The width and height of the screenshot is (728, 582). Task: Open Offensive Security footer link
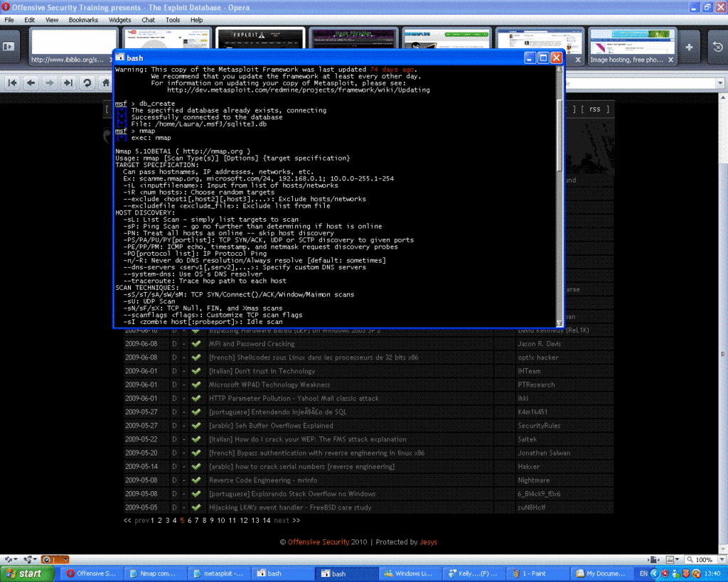(x=318, y=542)
